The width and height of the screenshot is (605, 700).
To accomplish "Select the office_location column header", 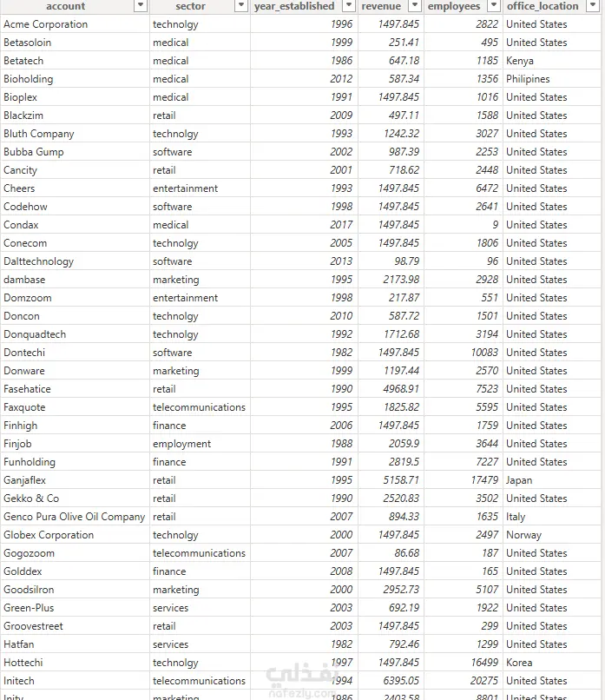I will (x=543, y=6).
